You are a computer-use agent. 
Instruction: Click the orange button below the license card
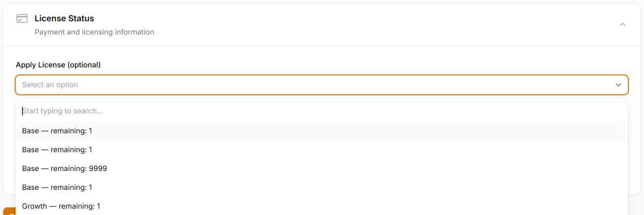pyautogui.click(x=8, y=211)
